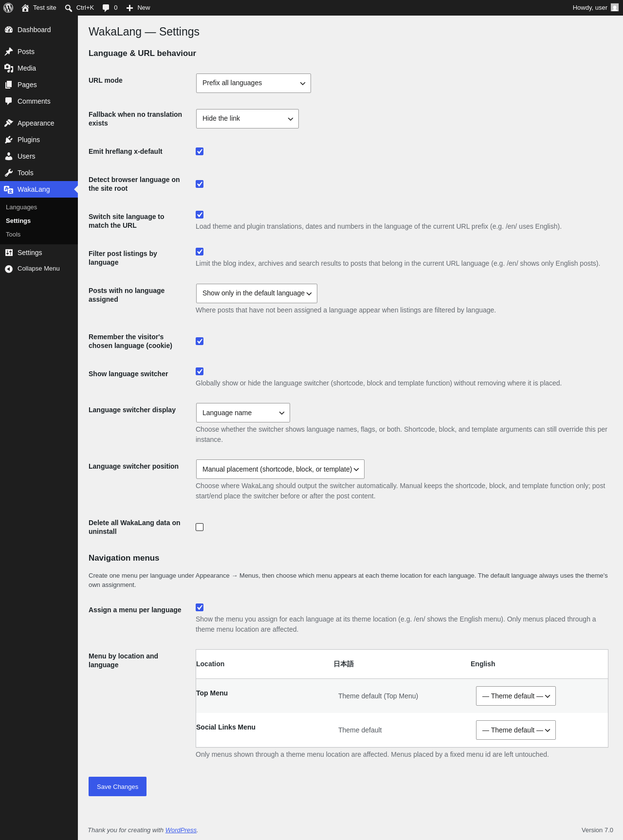The width and height of the screenshot is (623, 840).
Task: Click the New content button
Action: coord(138,8)
